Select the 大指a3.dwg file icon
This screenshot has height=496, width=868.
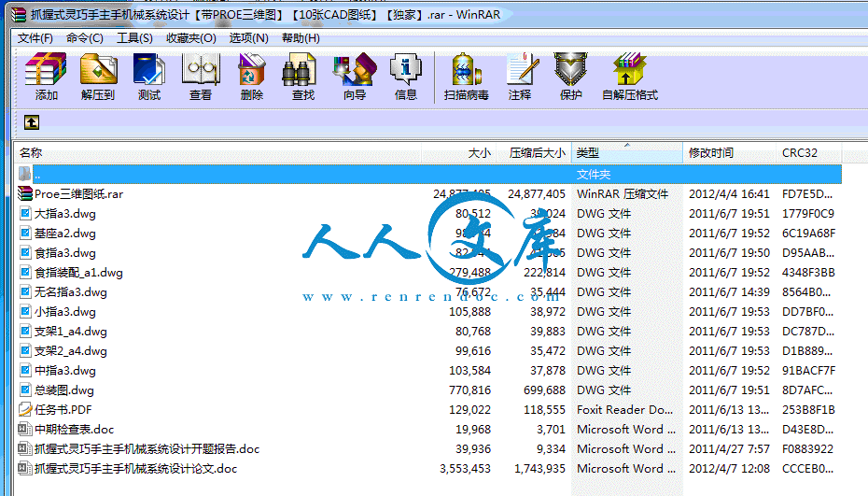coord(25,213)
